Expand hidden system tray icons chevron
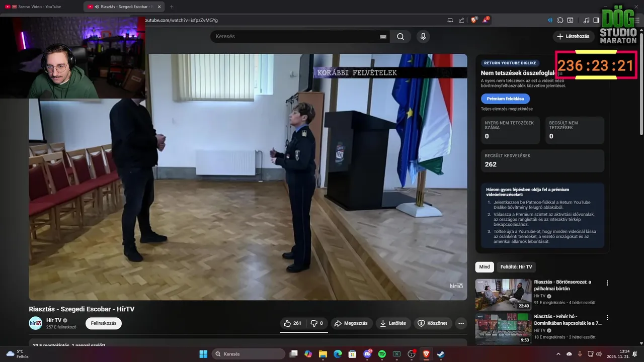Screen dimensions: 644x362 [x=558, y=354]
